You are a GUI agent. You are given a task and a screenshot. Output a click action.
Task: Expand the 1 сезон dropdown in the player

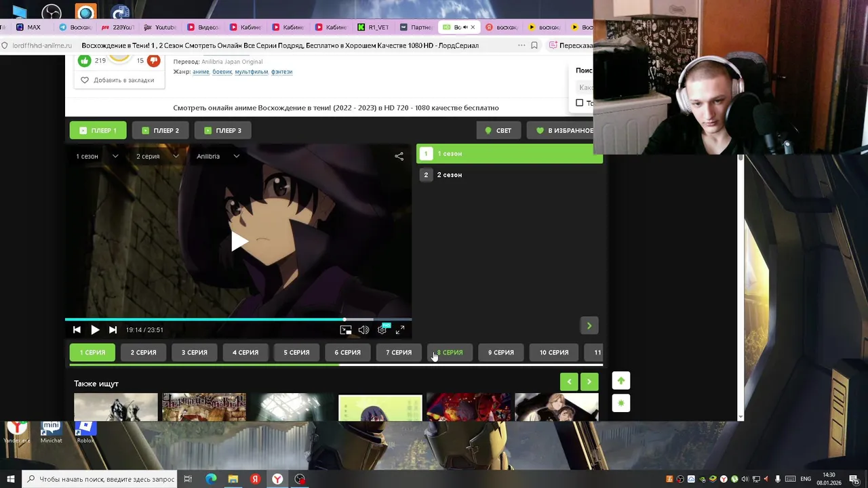coord(97,156)
